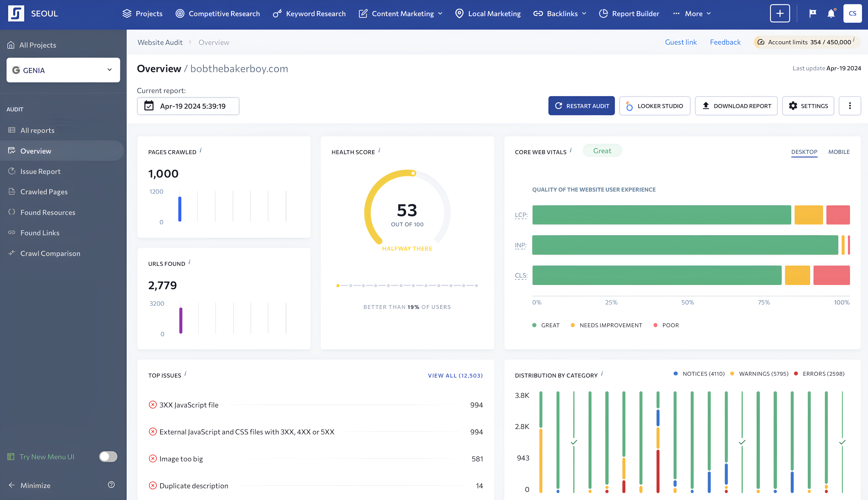The height and width of the screenshot is (500, 868).
Task: Open the Feedback link
Action: [x=725, y=42]
